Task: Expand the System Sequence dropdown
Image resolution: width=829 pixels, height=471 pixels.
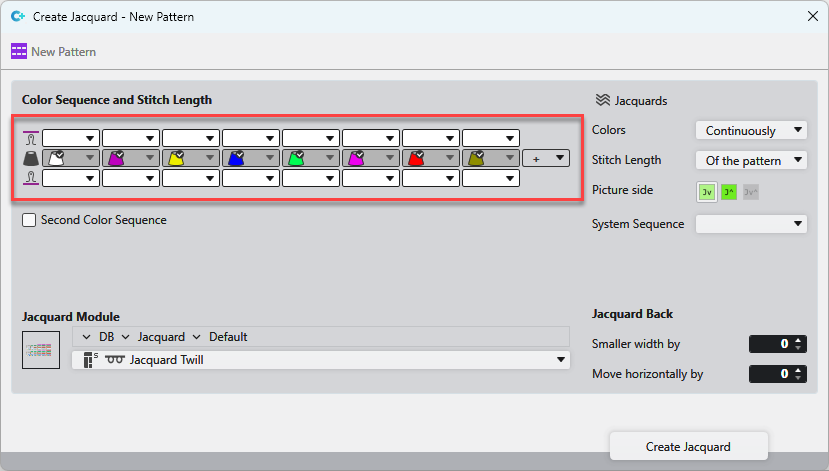Action: coord(750,224)
